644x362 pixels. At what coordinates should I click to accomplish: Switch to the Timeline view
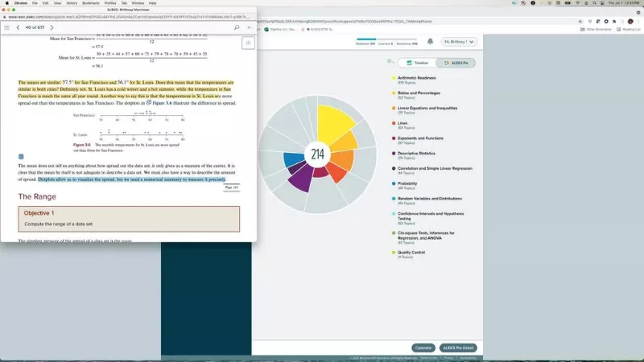(x=417, y=63)
